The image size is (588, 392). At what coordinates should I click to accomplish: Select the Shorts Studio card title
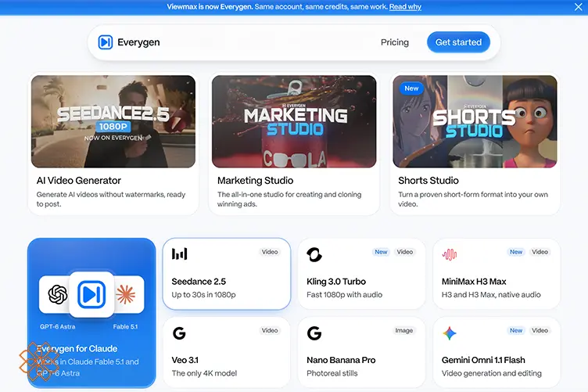(428, 181)
